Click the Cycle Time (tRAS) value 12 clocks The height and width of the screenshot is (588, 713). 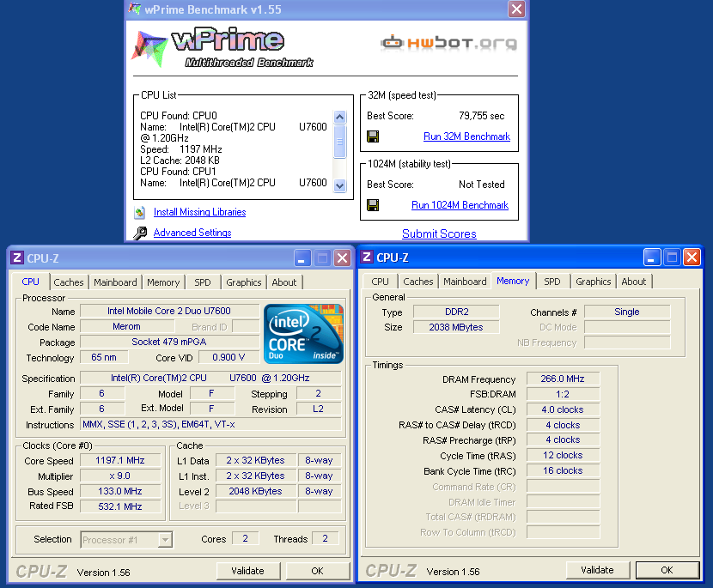pyautogui.click(x=563, y=455)
